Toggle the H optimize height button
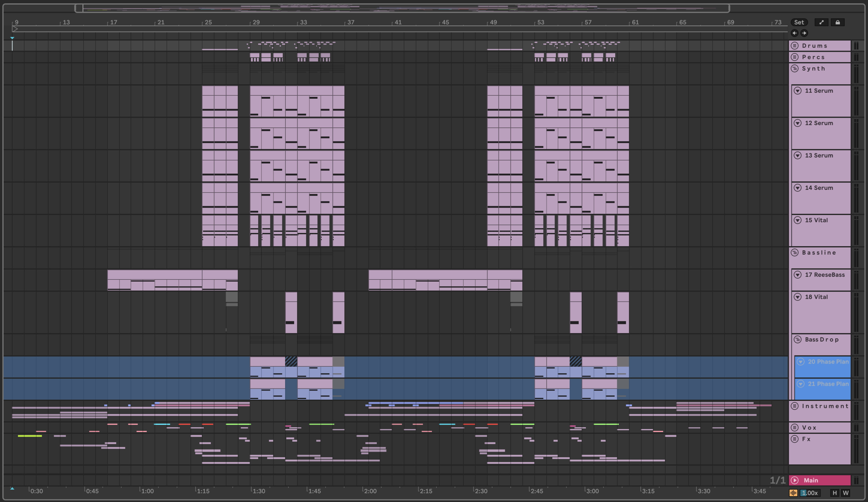This screenshot has width=868, height=502. [835, 493]
